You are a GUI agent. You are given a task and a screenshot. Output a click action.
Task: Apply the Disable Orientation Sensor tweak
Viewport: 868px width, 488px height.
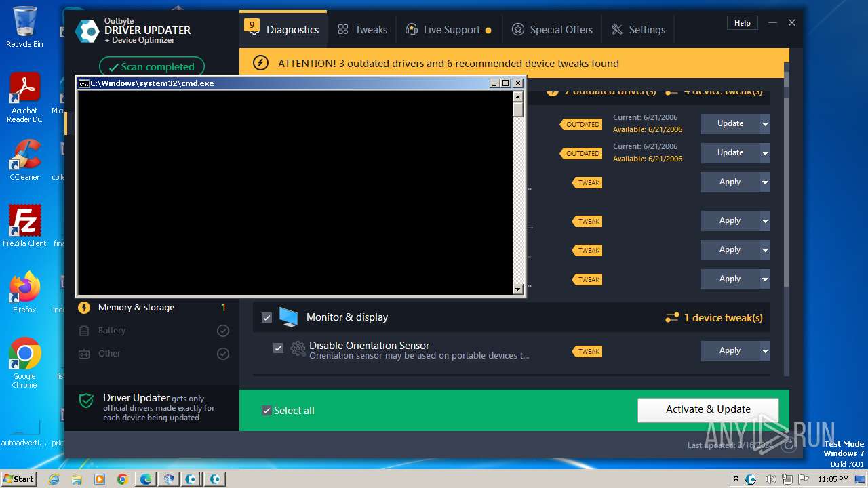pyautogui.click(x=730, y=351)
